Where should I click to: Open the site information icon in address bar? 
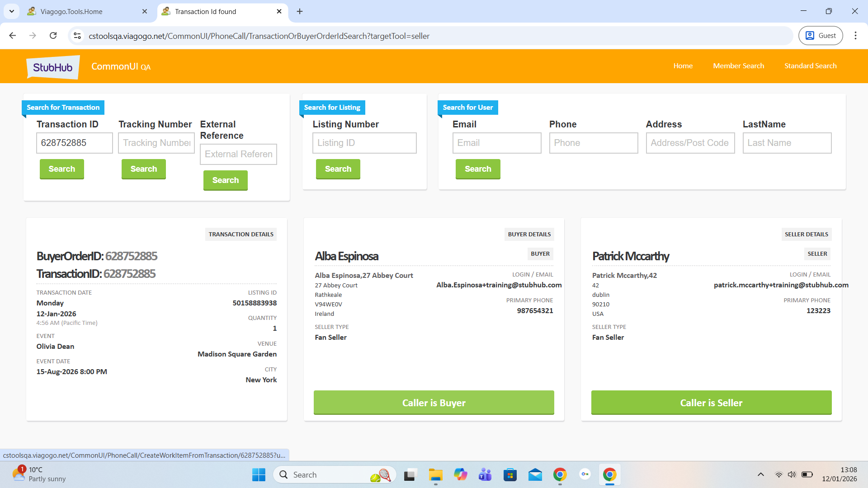pos(77,36)
